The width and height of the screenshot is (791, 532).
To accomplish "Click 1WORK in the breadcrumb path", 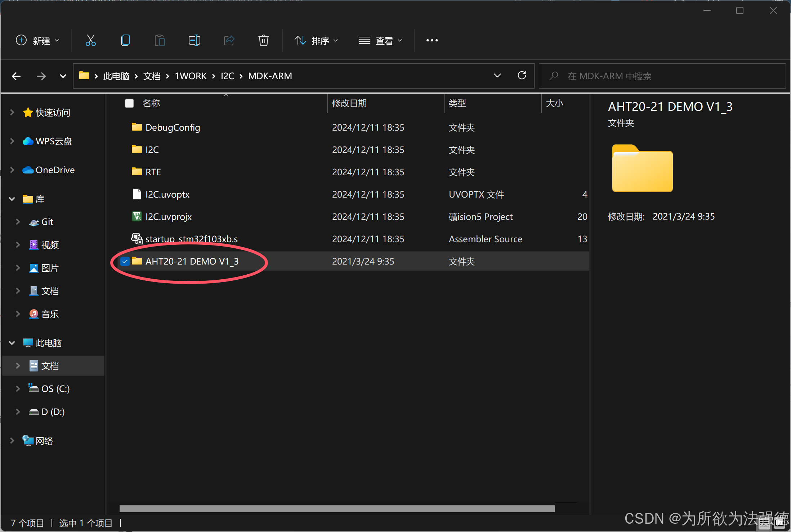I will [191, 76].
